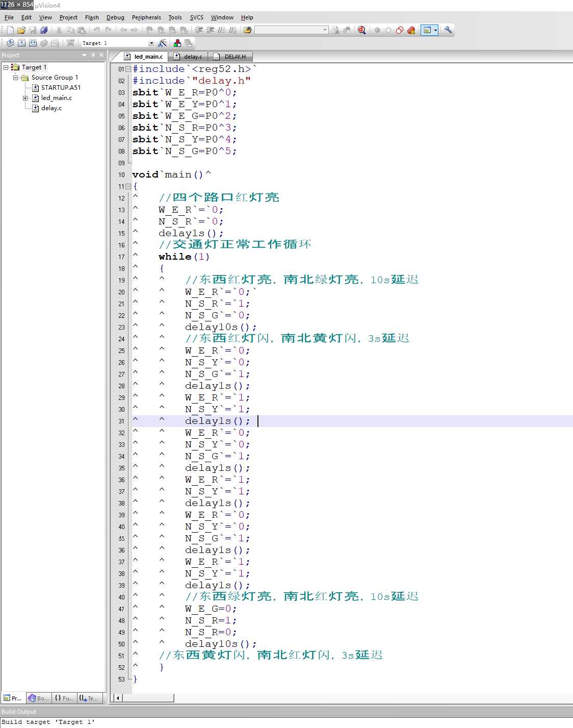This screenshot has width=573, height=728.
Task: Open the Peripherals menu
Action: 146,17
